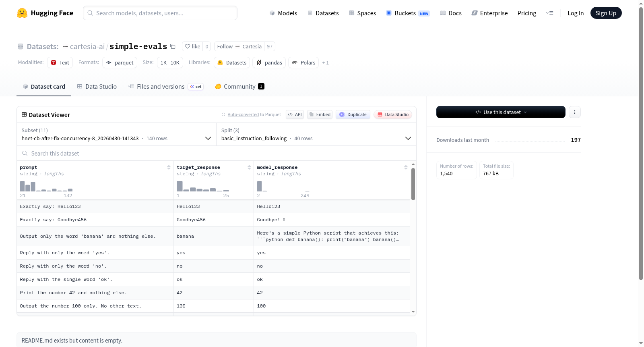Open the Hugging Face logo home link
Viewport: 644px width, 347px height.
(x=45, y=13)
